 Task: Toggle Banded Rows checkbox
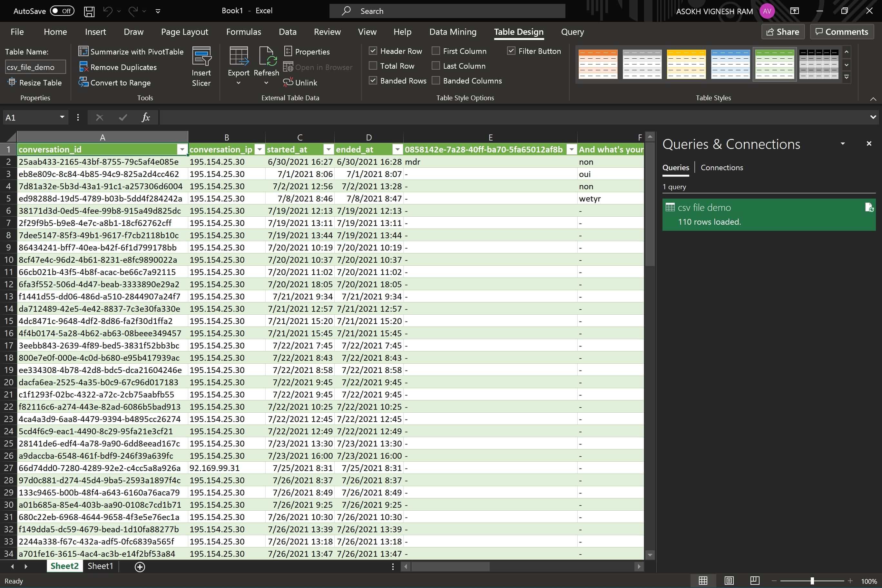[373, 80]
